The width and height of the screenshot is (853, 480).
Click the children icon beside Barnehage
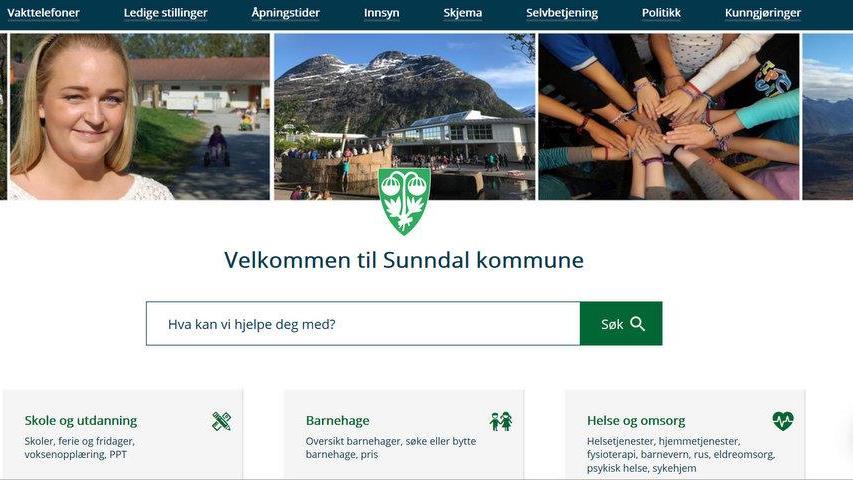pos(500,421)
